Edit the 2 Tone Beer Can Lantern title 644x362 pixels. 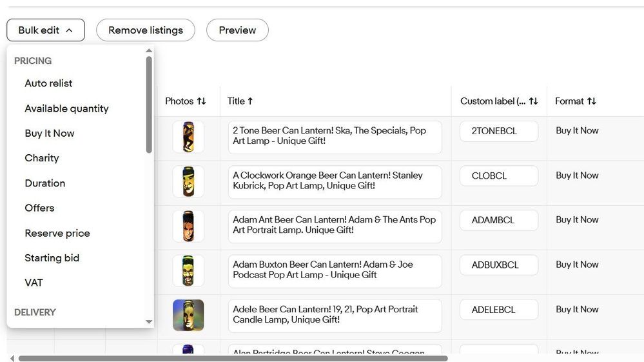[x=335, y=137]
